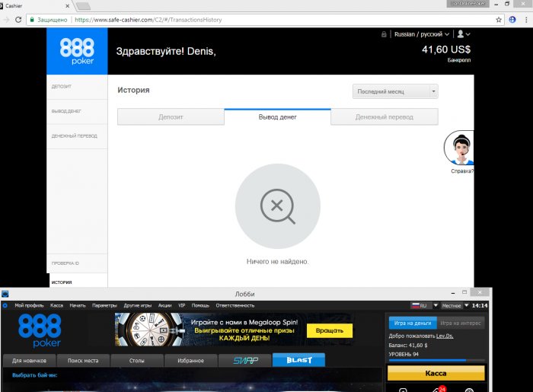The width and height of the screenshot is (533, 392).
Task: Select the Вывод денег history tab
Action: click(277, 117)
